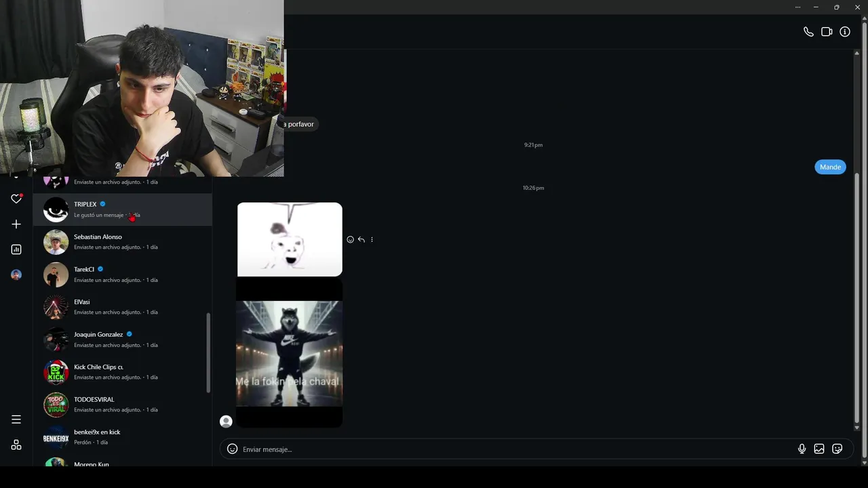868x488 pixels.
Task: Open the Meta apps icon at sidebar bottom
Action: (16, 445)
